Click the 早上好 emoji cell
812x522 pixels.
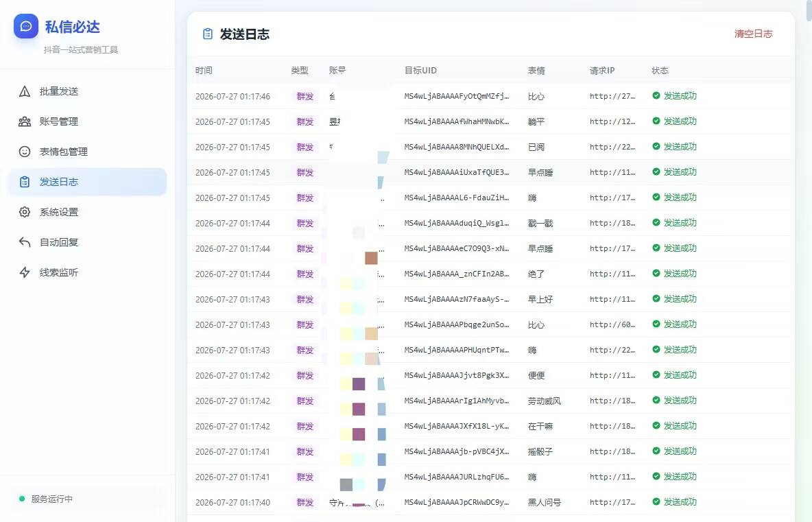tap(540, 299)
